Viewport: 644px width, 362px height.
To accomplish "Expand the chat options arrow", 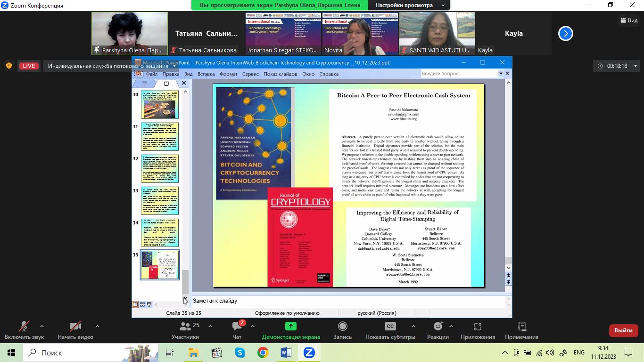I will coord(253,326).
